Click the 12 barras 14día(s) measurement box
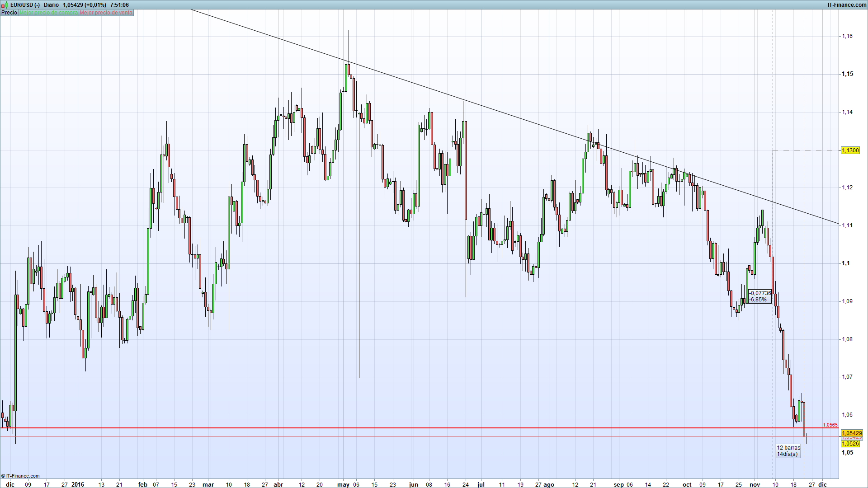Viewport: 868px width, 488px height. [x=788, y=450]
